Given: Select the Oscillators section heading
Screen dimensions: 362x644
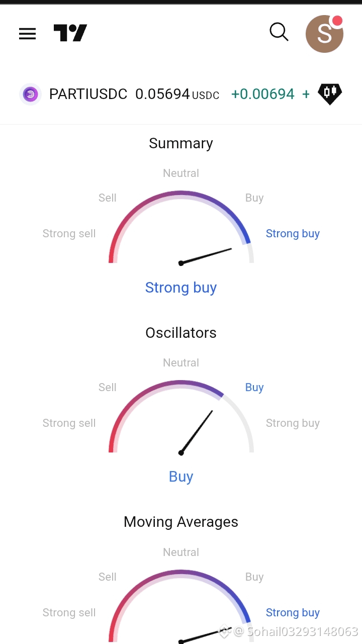Looking at the screenshot, I should click(x=181, y=333).
